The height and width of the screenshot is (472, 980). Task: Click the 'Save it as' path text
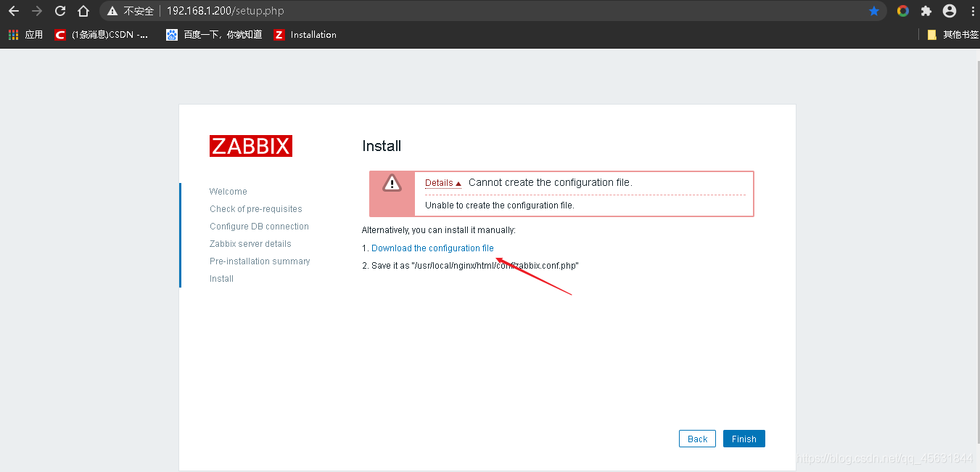(x=470, y=266)
